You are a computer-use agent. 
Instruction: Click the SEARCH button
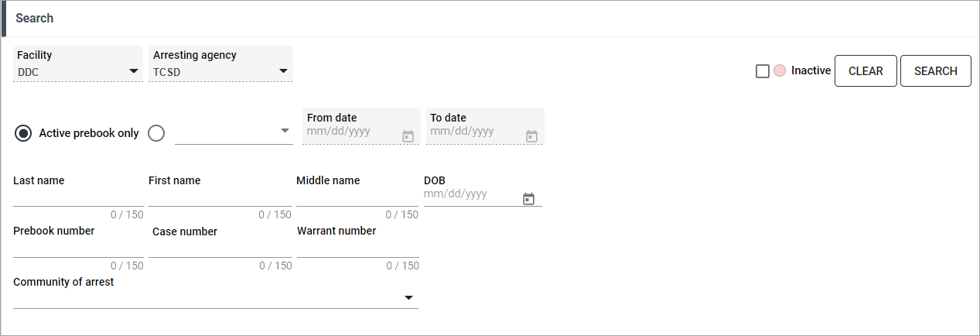coord(936,71)
